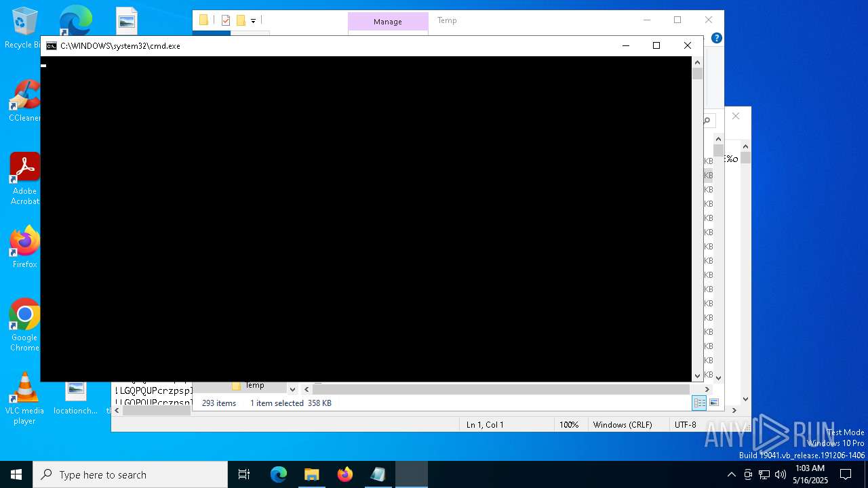868x488 pixels.
Task: Start VLC media player from desktop
Action: pos(24,399)
